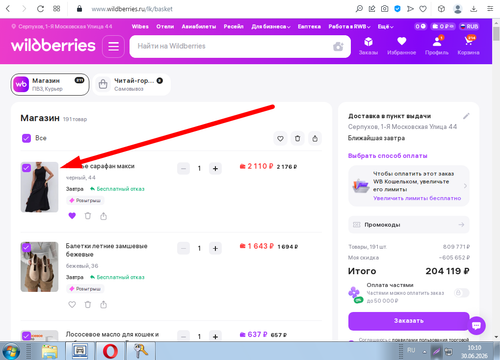500x360 pixels.
Task: Take browser snapshot camera icon
Action: (x=384, y=9)
